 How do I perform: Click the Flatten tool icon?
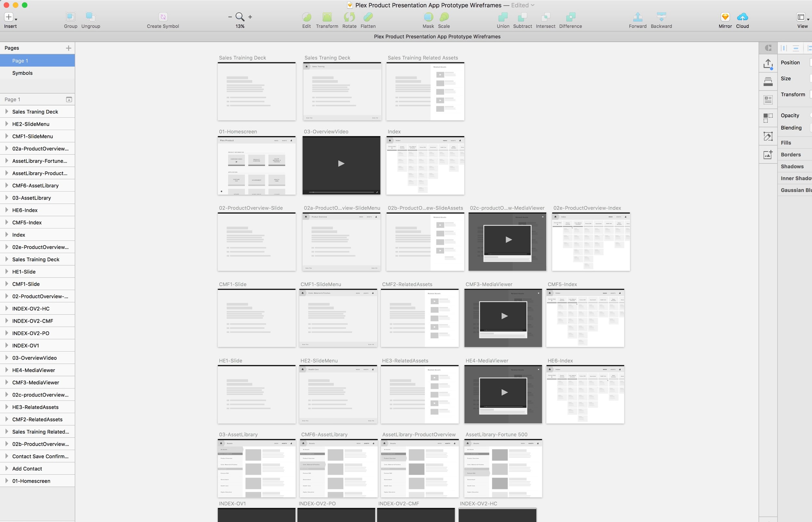pos(368,17)
